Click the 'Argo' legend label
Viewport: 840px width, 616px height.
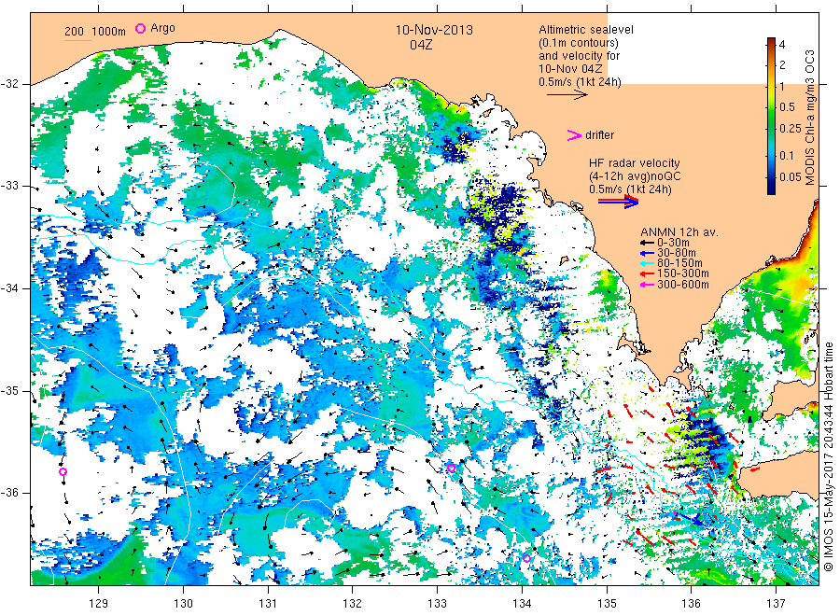pyautogui.click(x=162, y=28)
